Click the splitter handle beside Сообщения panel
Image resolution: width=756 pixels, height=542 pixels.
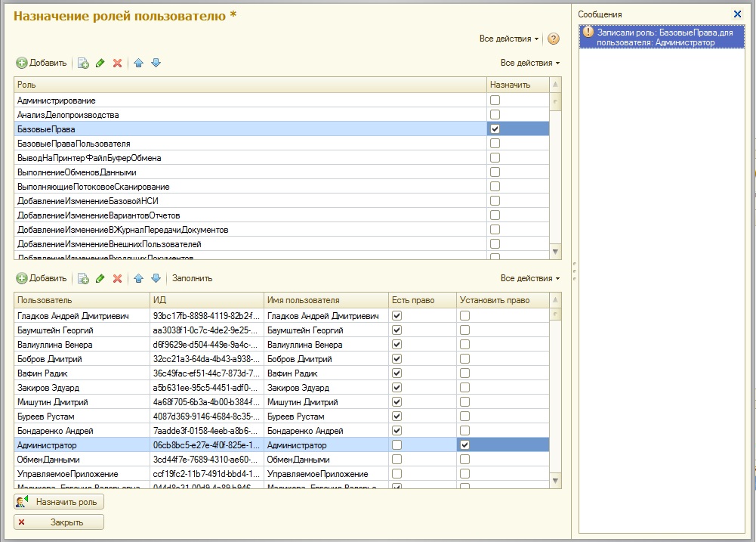pos(574,271)
